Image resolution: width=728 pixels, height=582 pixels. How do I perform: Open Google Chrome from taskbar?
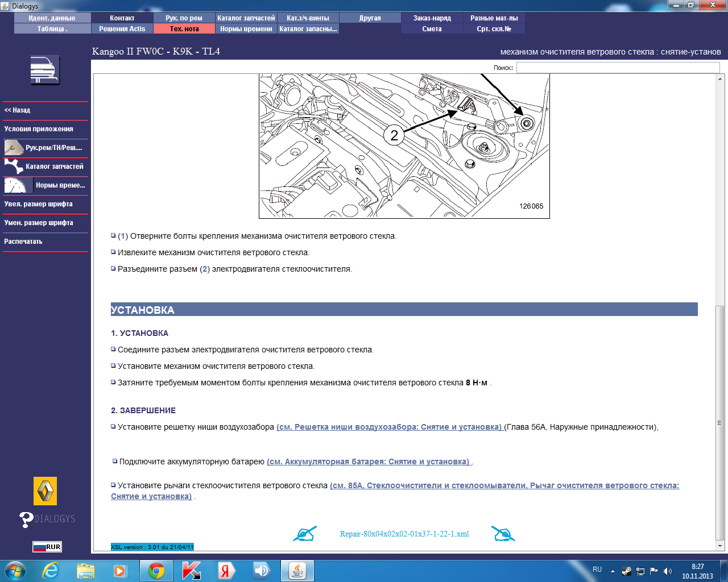click(x=156, y=571)
